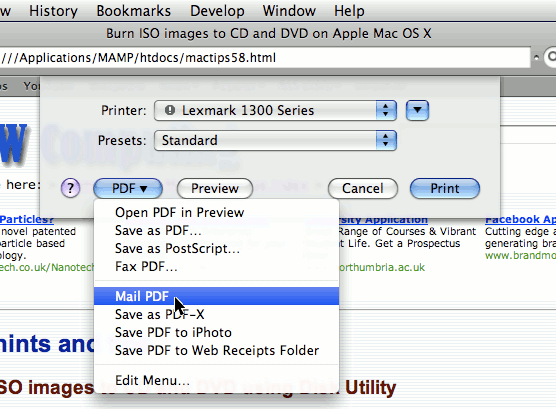The height and width of the screenshot is (409, 556).
Task: Open the Develop menu
Action: coord(217,11)
